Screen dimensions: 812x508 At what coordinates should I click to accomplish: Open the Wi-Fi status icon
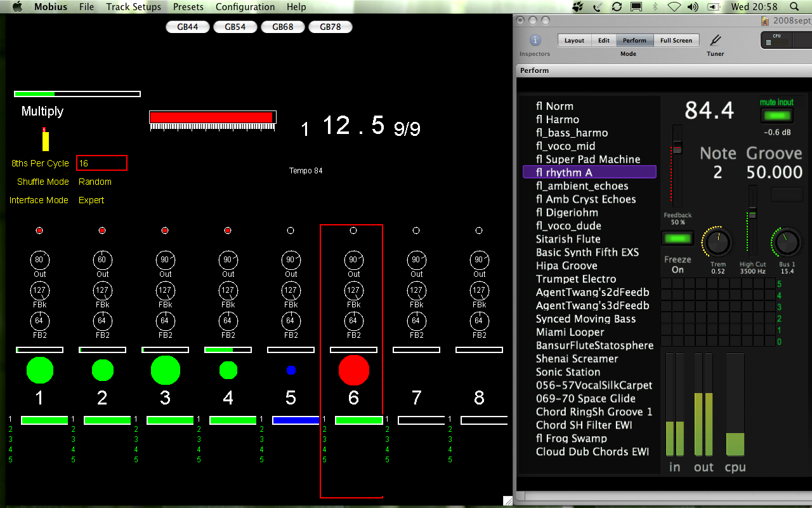(674, 7)
